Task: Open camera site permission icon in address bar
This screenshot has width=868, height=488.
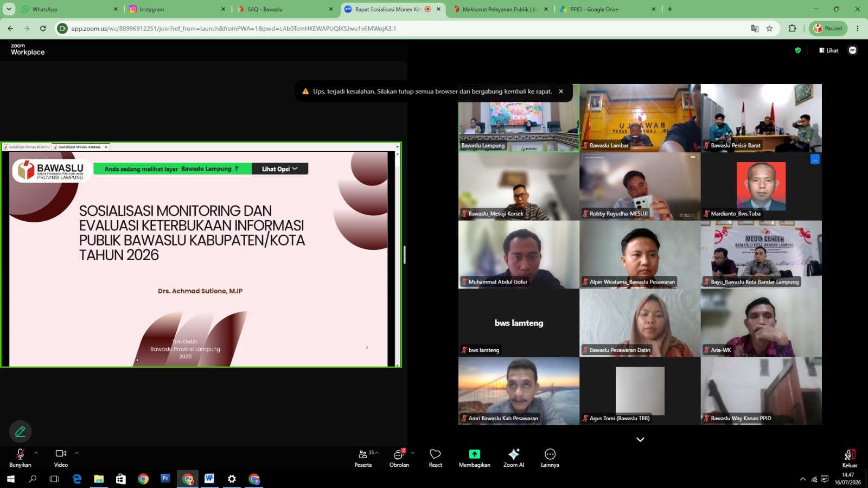Action: tap(63, 29)
